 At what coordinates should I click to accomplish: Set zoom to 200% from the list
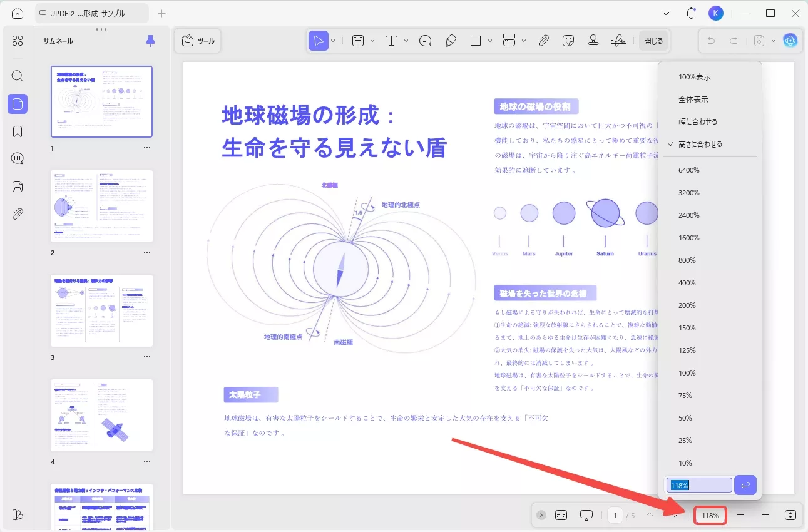click(x=687, y=305)
